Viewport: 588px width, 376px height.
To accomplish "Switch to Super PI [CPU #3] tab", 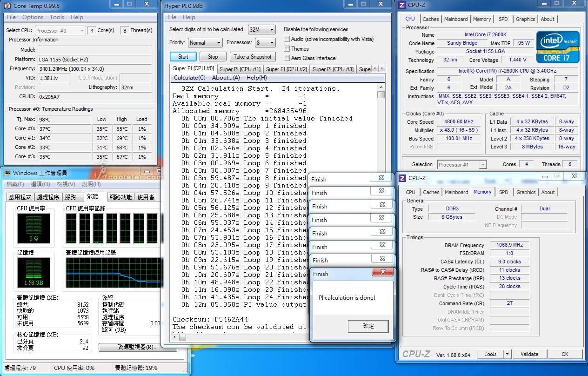I will tap(333, 69).
